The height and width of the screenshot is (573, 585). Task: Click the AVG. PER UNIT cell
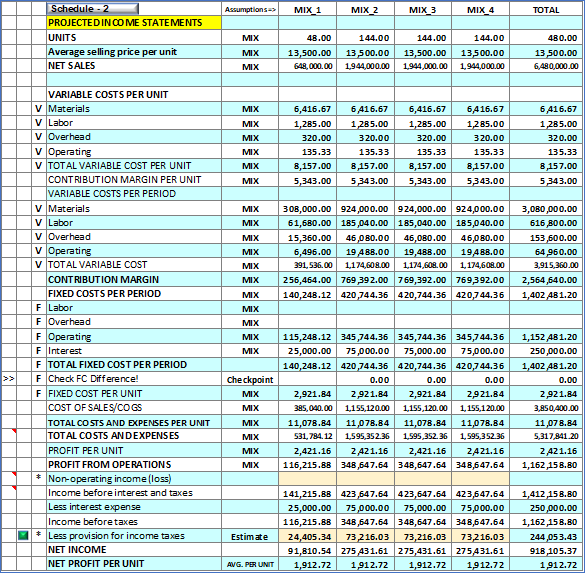[250, 565]
